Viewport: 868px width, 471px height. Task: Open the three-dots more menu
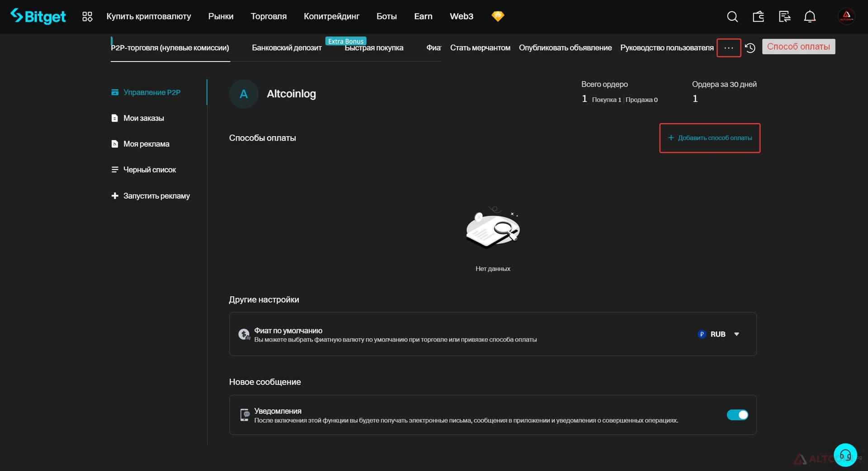[x=729, y=48]
